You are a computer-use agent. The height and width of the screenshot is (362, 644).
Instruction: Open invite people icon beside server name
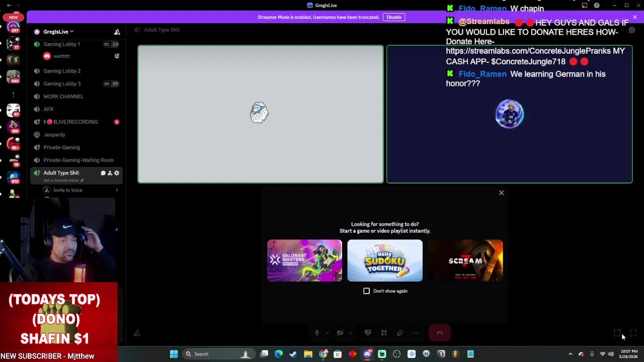[117, 32]
